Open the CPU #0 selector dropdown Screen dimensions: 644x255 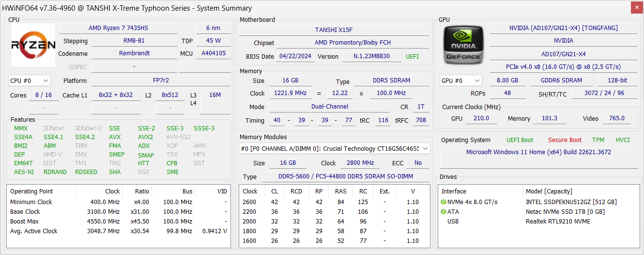(30, 80)
